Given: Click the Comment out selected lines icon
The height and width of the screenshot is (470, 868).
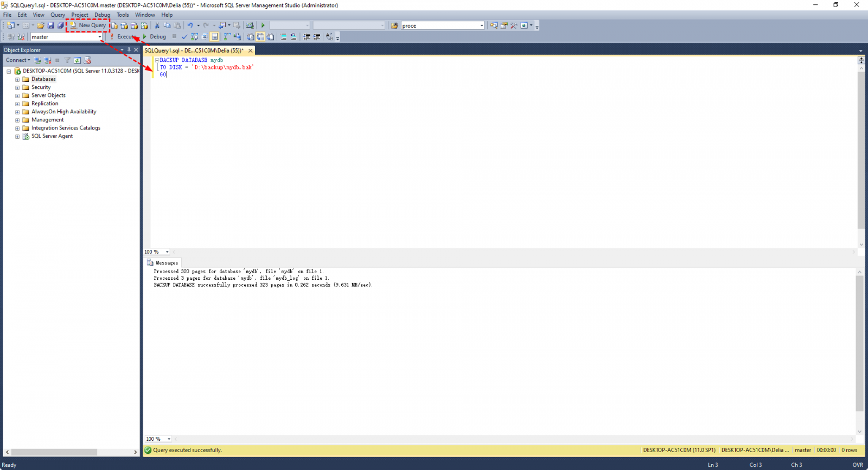Looking at the screenshot, I should pos(283,37).
